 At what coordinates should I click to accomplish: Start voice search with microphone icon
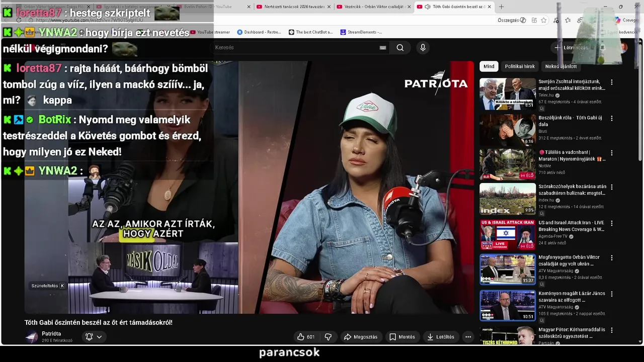click(x=423, y=48)
